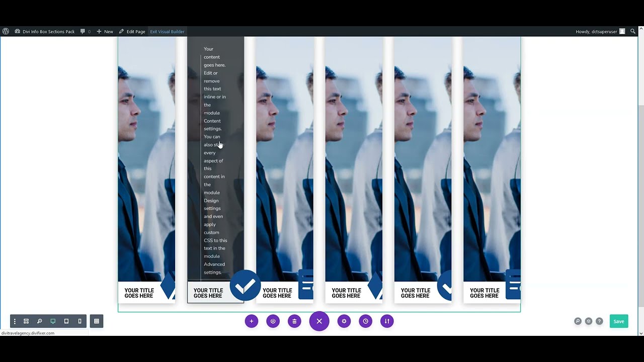This screenshot has height=362, width=644.
Task: Click the large checkmark icon in second card
Action: [x=245, y=286]
